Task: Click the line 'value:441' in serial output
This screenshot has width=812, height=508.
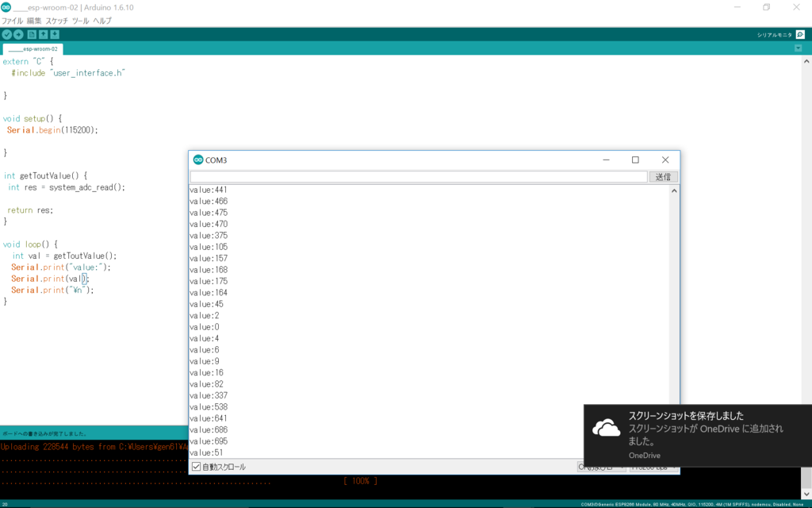Action: point(209,190)
